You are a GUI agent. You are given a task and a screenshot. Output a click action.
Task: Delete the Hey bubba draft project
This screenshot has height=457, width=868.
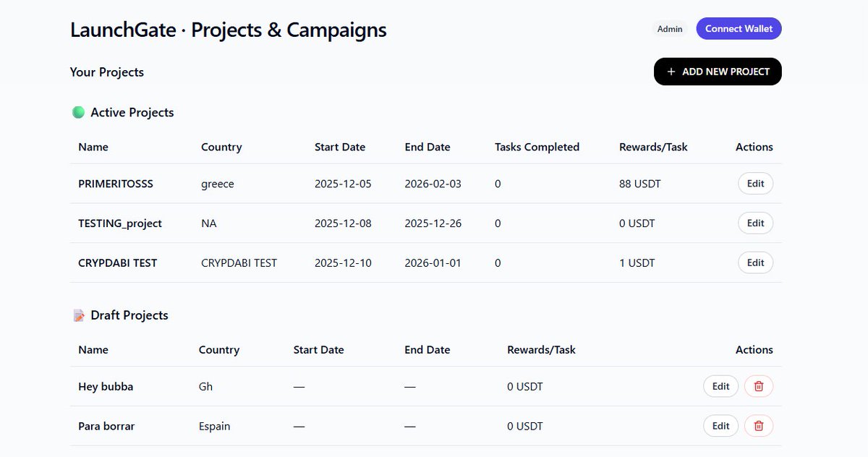(x=758, y=386)
